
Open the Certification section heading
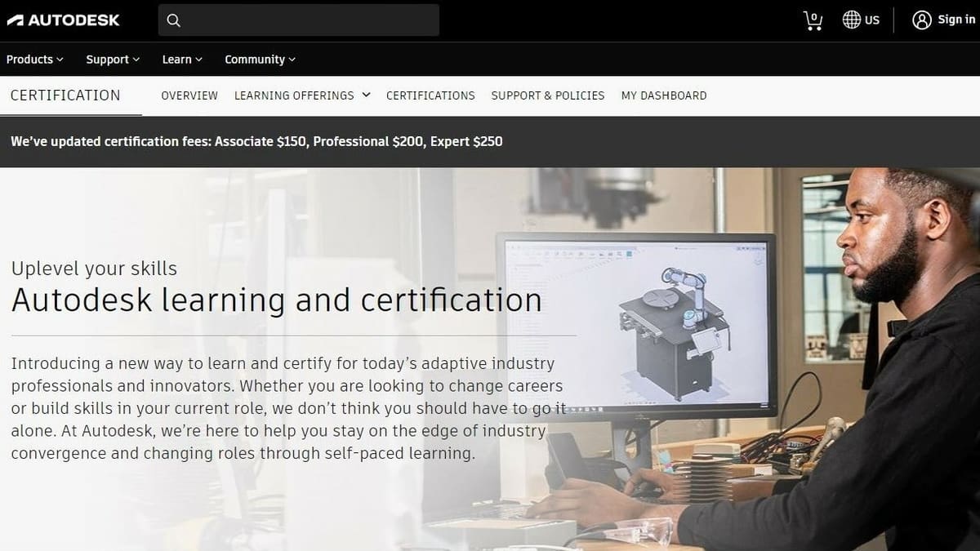point(65,96)
